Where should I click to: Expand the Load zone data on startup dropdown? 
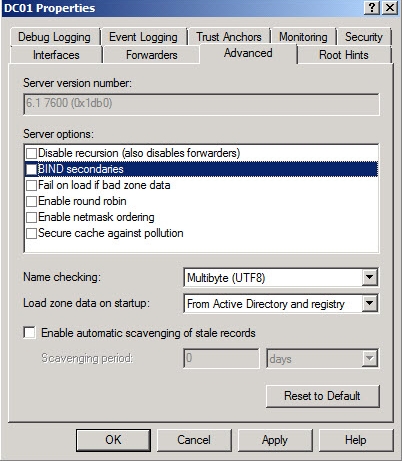pyautogui.click(x=369, y=303)
